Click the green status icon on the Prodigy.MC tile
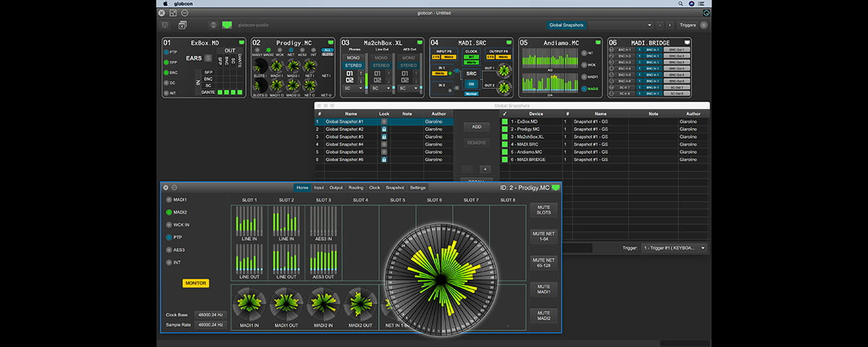The image size is (868, 347). coord(331,43)
